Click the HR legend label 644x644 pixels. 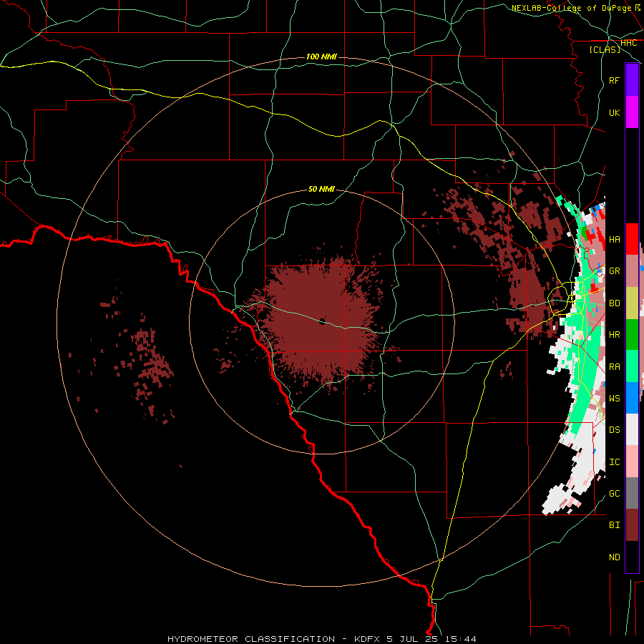614,335
